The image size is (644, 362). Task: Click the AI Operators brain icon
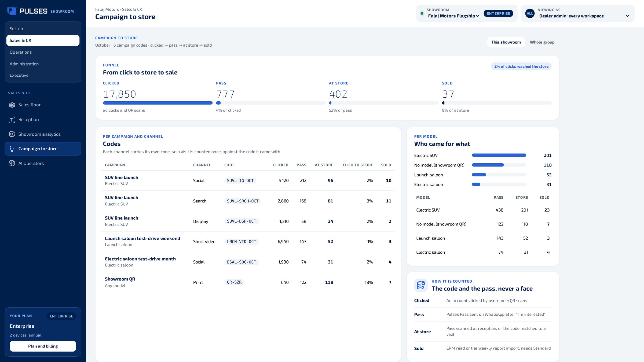point(12,163)
